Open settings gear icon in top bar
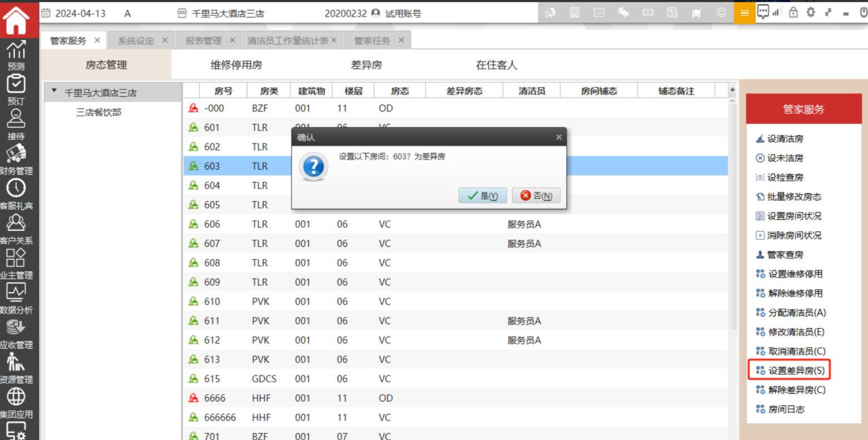This screenshot has width=868, height=440. [x=811, y=12]
